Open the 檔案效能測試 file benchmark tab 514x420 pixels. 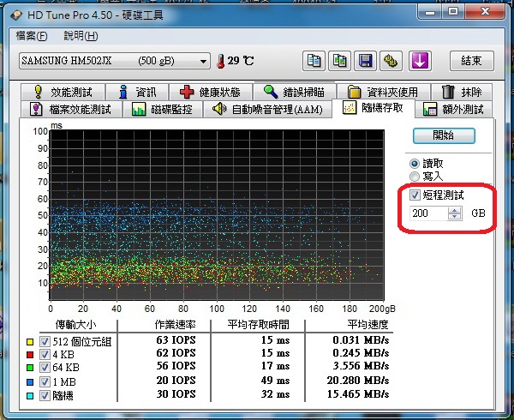[x=71, y=109]
